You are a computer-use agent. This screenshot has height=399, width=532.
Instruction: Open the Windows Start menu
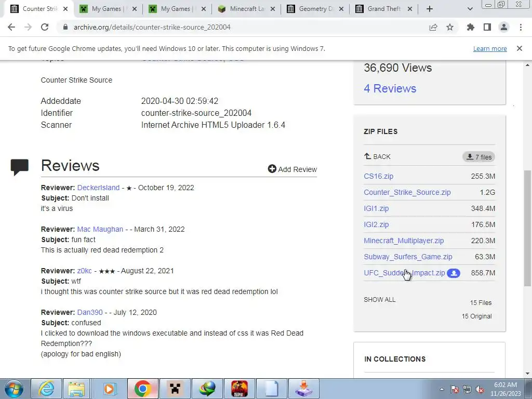(x=14, y=389)
